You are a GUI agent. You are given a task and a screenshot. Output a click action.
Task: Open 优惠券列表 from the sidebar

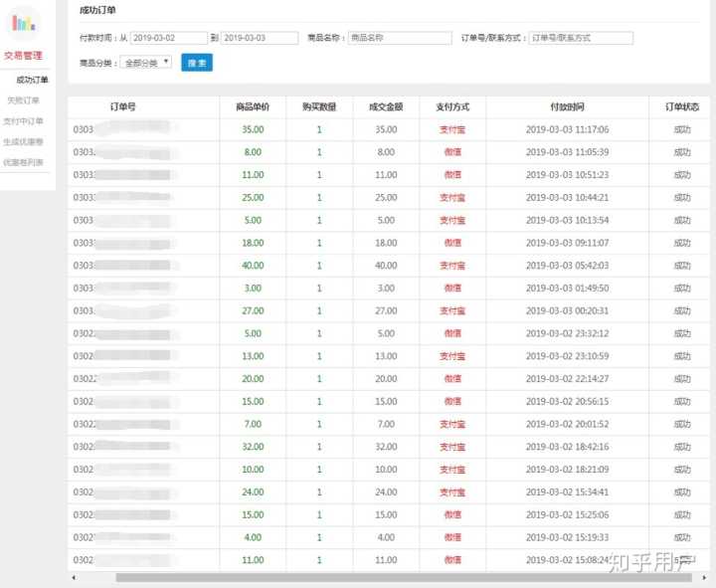[24, 162]
